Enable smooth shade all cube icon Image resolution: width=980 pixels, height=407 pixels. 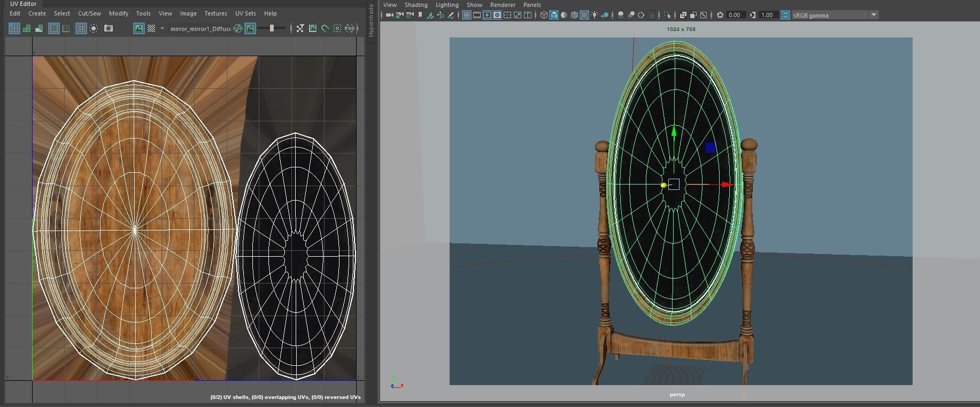click(554, 15)
